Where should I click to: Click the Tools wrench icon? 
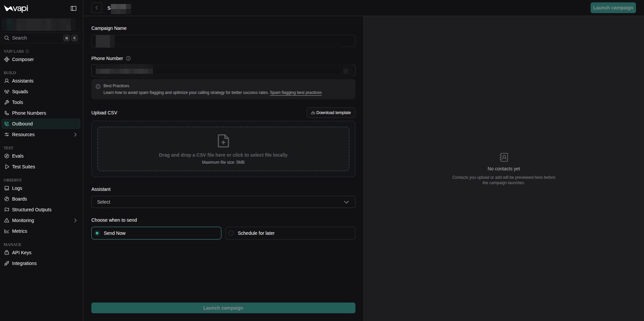(7, 102)
